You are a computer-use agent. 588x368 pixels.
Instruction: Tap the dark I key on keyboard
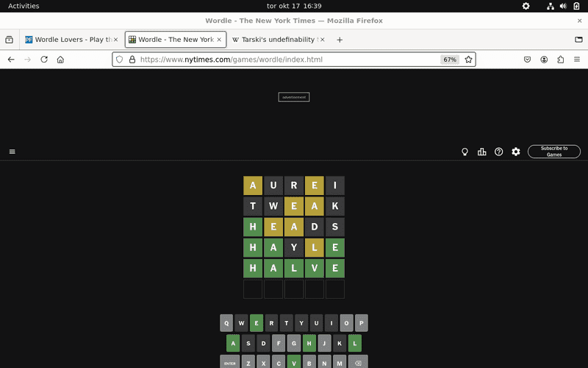(x=331, y=323)
